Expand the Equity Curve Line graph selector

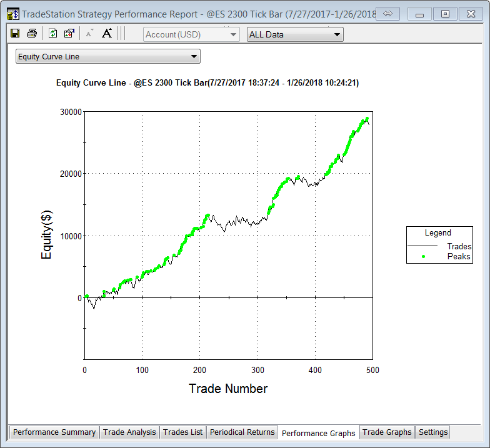tap(107, 57)
